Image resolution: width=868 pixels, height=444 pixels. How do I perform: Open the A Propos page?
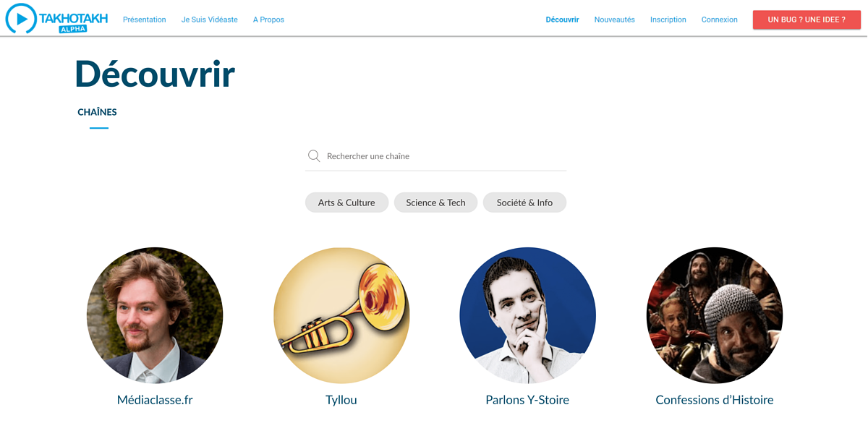tap(268, 20)
